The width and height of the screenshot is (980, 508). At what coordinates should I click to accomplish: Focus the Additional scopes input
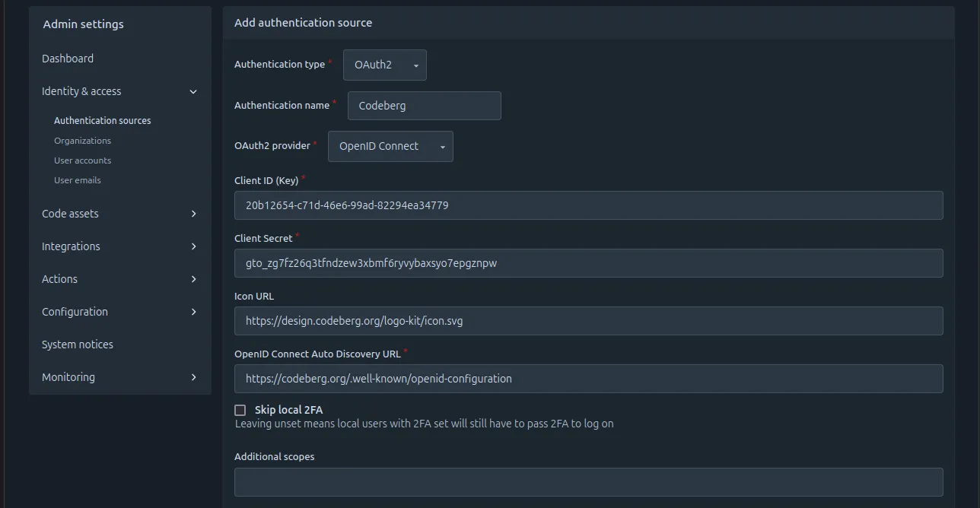pyautogui.click(x=588, y=481)
